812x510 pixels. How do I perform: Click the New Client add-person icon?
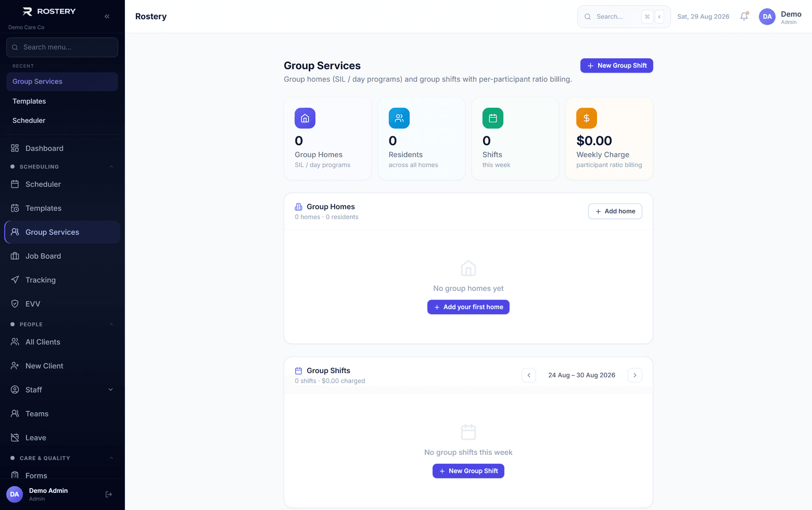(15, 366)
